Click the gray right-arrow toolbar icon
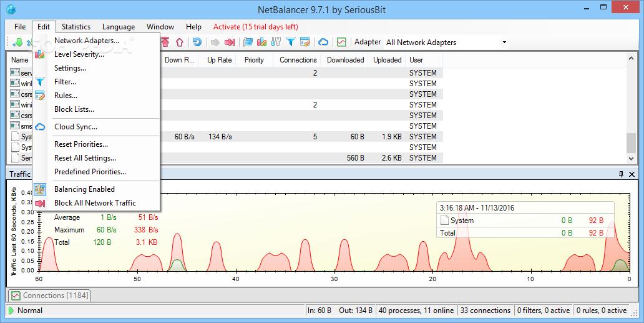This screenshot has height=323, width=644. (215, 42)
